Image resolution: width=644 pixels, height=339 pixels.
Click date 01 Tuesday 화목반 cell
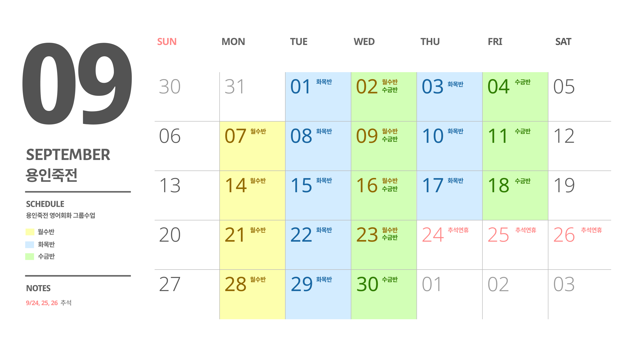[x=318, y=97]
